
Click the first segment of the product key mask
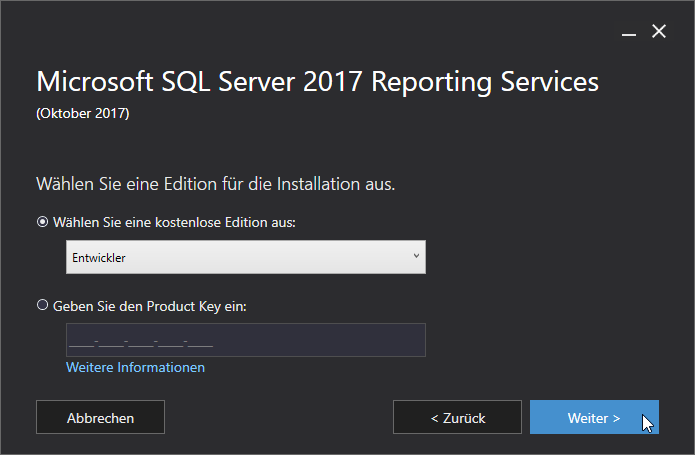point(81,343)
